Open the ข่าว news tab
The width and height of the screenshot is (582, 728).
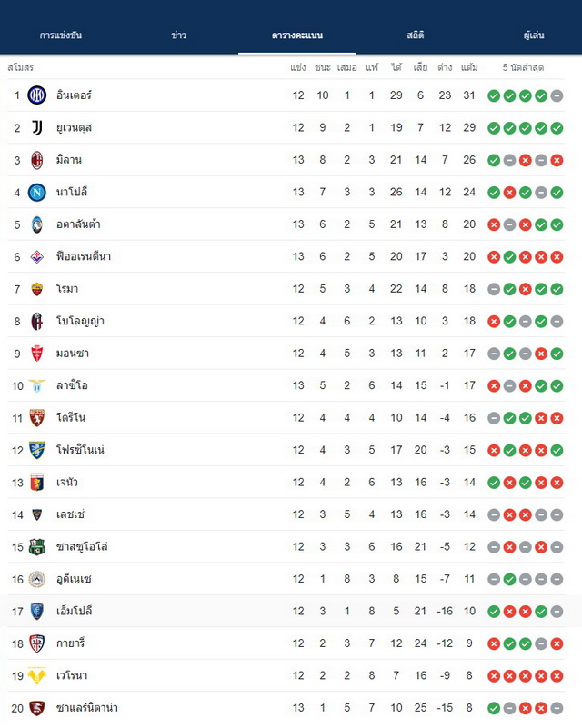coord(179,35)
